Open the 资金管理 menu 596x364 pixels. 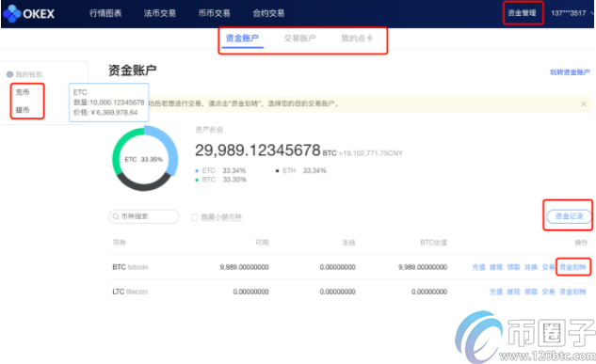coord(523,13)
